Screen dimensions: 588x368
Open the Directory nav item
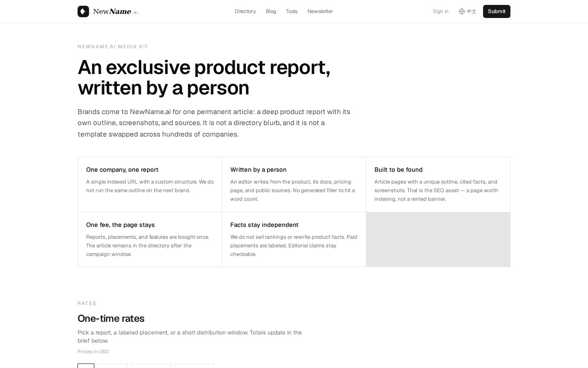(245, 11)
